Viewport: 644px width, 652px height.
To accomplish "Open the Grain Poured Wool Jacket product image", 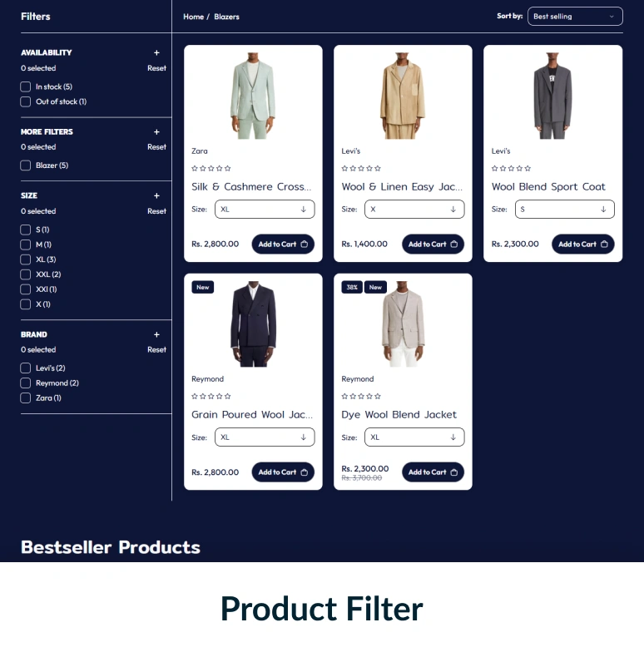I will coord(253,324).
